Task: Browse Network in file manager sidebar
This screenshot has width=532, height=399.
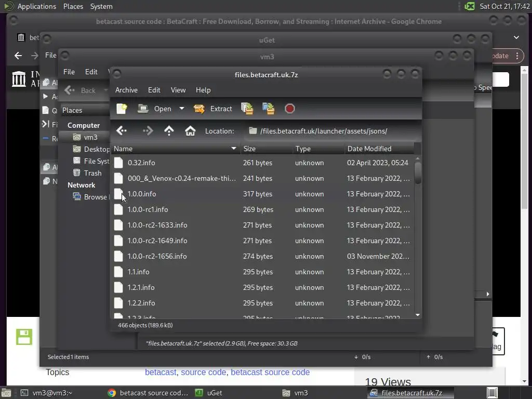Action: coord(90,197)
